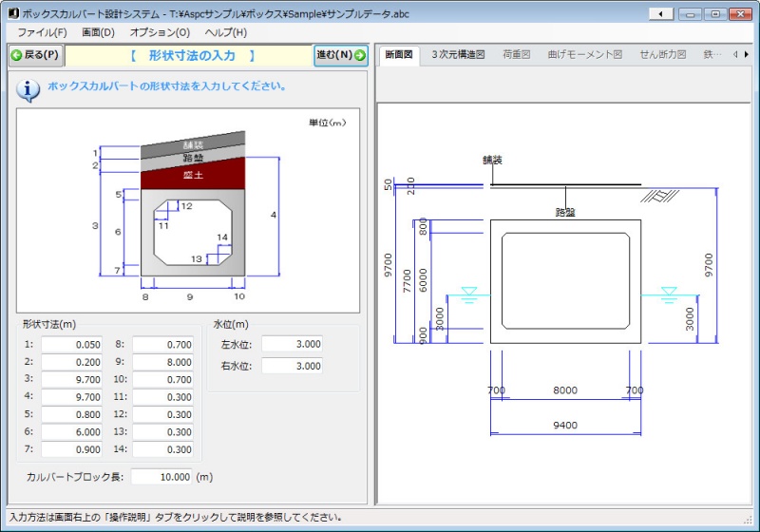Screen dimensions: 760x532
Task: Click the 舗装 layer in shape diagram
Action: (193, 143)
